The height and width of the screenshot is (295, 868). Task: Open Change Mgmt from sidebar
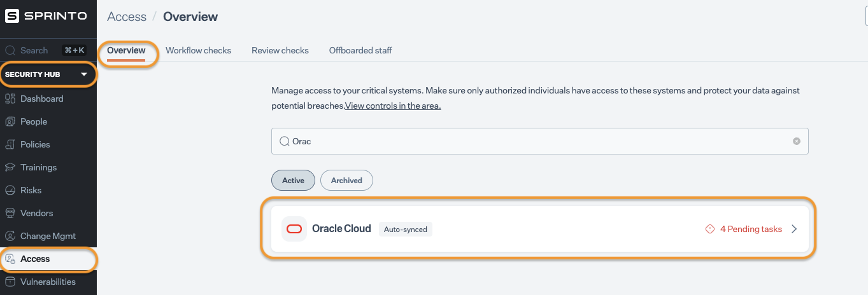tap(48, 236)
